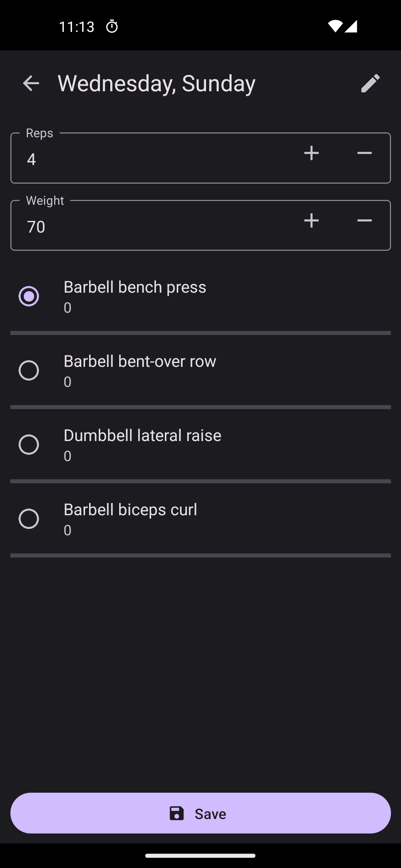The image size is (401, 868).
Task: Click the timer icon in status bar
Action: click(112, 27)
